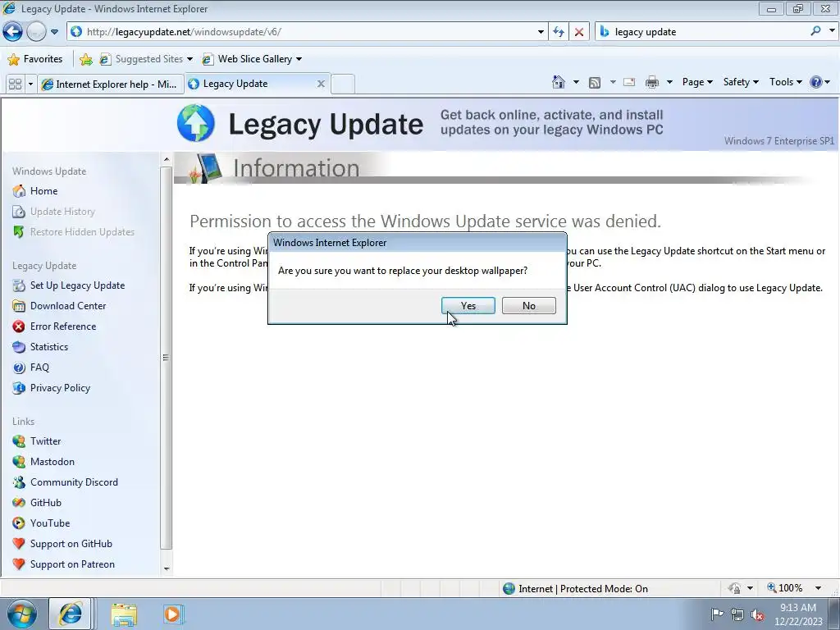
Task: Click Yes to replace the desktop wallpaper
Action: pos(468,305)
